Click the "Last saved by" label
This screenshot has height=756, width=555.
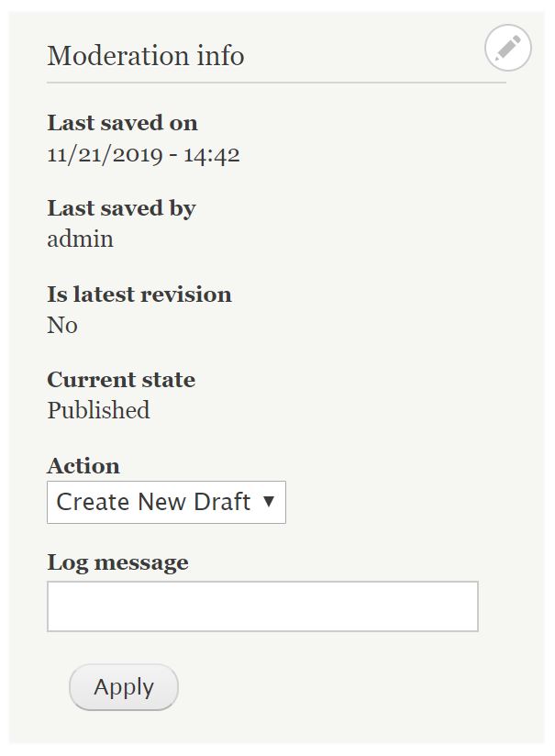coord(121,208)
